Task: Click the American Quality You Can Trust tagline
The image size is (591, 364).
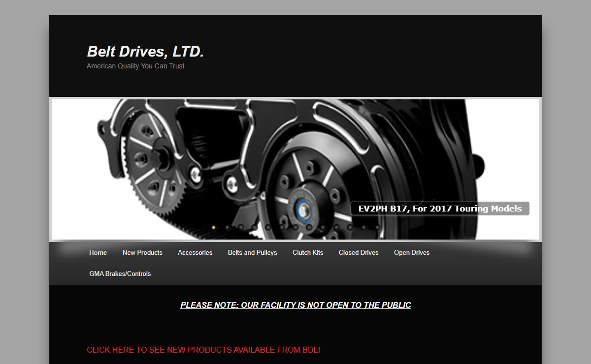Action: click(135, 66)
